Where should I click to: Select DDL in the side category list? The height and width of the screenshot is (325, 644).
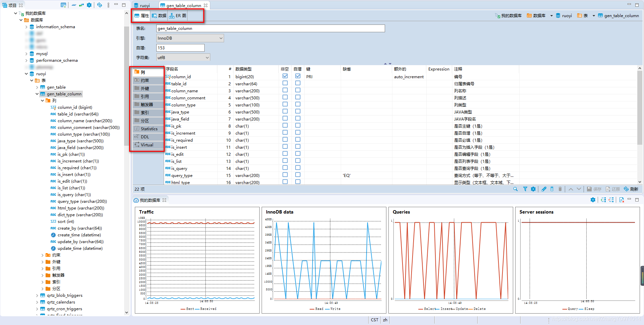click(148, 137)
